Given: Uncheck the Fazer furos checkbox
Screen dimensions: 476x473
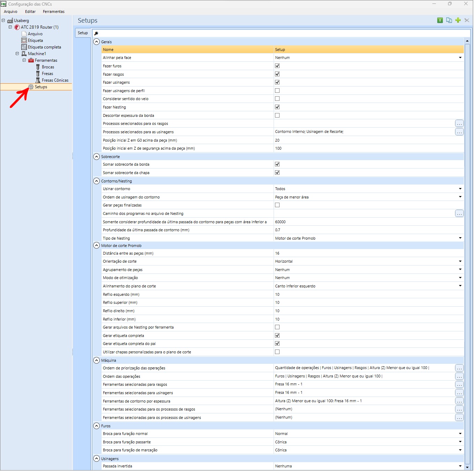Looking at the screenshot, I should pyautogui.click(x=277, y=66).
